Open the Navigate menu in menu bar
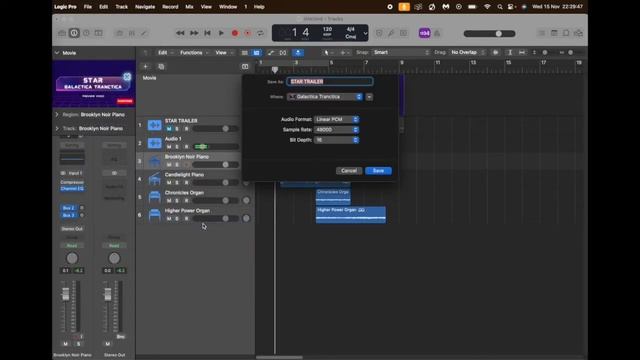Screen dimensions: 640x360 145,7
